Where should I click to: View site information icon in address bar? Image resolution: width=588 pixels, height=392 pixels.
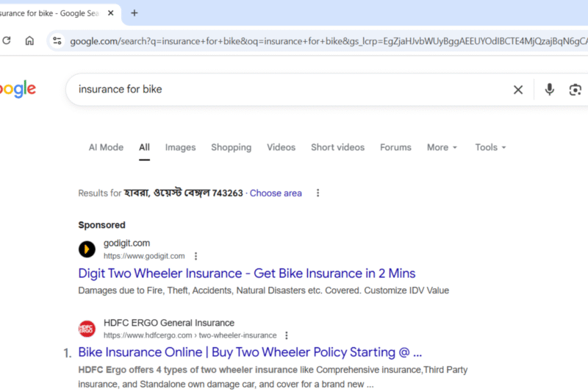click(57, 40)
